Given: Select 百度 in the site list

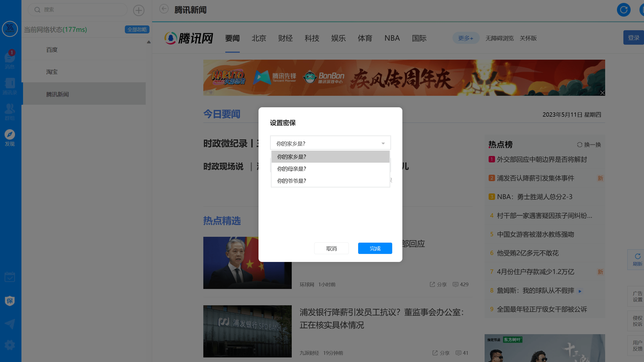Looking at the screenshot, I should click(84, 49).
